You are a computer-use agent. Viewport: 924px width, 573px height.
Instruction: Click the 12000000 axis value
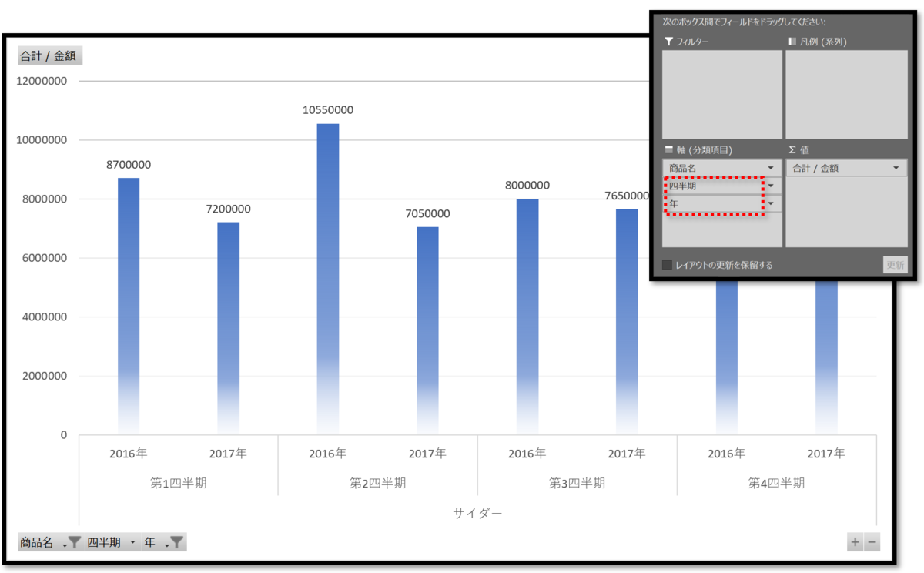(42, 81)
